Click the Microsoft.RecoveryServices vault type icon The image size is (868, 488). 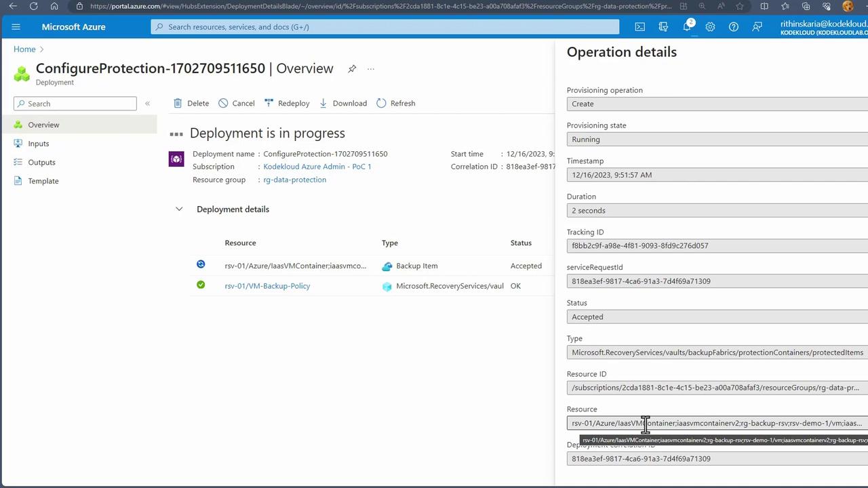pos(387,287)
